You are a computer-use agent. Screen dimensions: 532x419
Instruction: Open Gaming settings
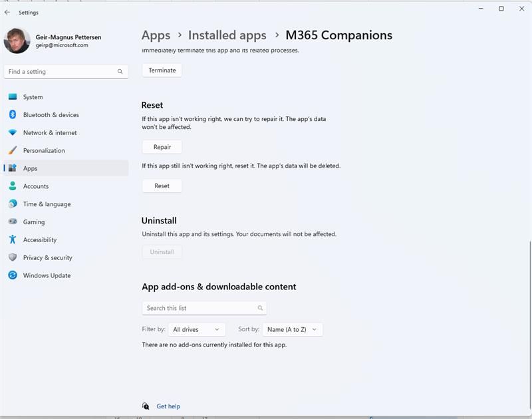66,222
